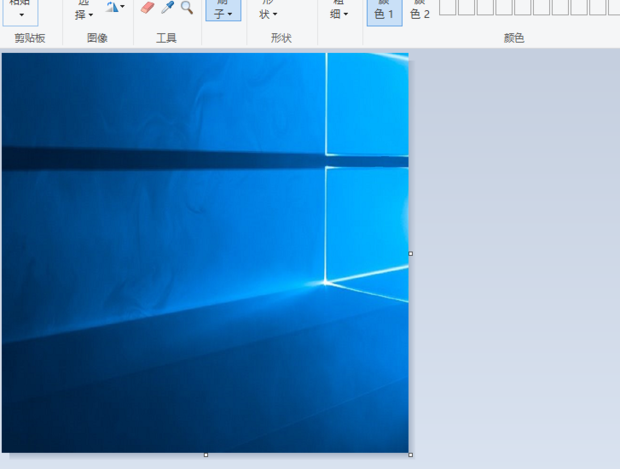620x469 pixels.
Task: Activate the 颜色 2 background color button
Action: coord(420,12)
